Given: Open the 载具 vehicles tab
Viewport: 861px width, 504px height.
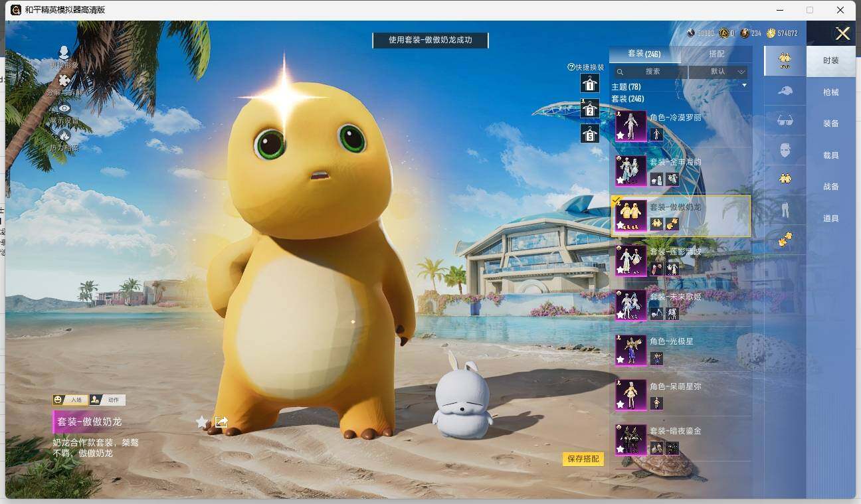Looking at the screenshot, I should tap(831, 155).
